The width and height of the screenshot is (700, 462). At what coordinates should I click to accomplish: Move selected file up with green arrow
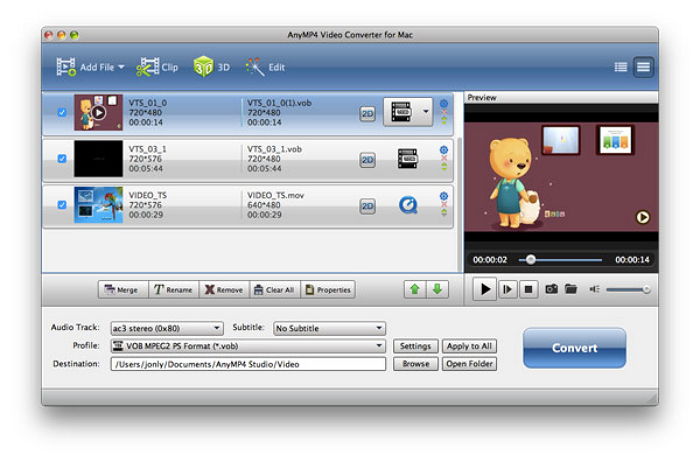pyautogui.click(x=413, y=289)
